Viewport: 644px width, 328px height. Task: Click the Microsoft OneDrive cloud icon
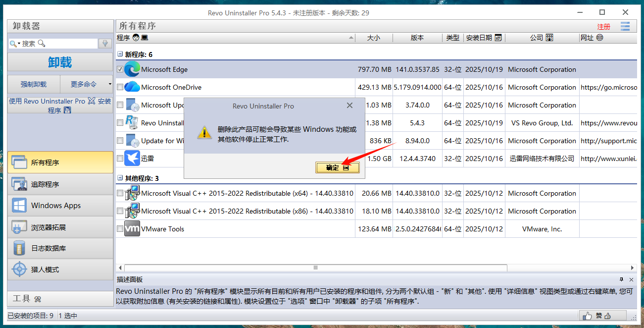(x=132, y=87)
